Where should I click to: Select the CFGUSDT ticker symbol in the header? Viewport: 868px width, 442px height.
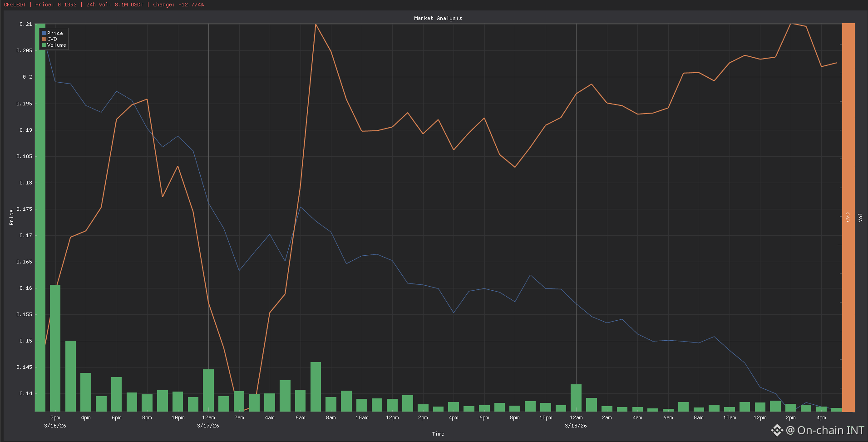pyautogui.click(x=15, y=5)
